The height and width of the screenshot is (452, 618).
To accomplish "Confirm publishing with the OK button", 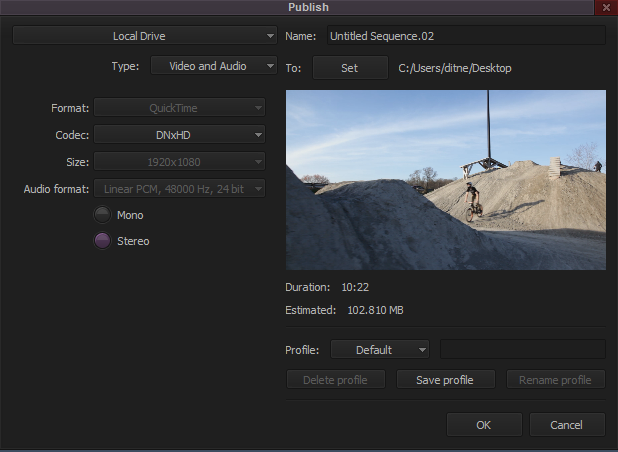I will point(483,425).
